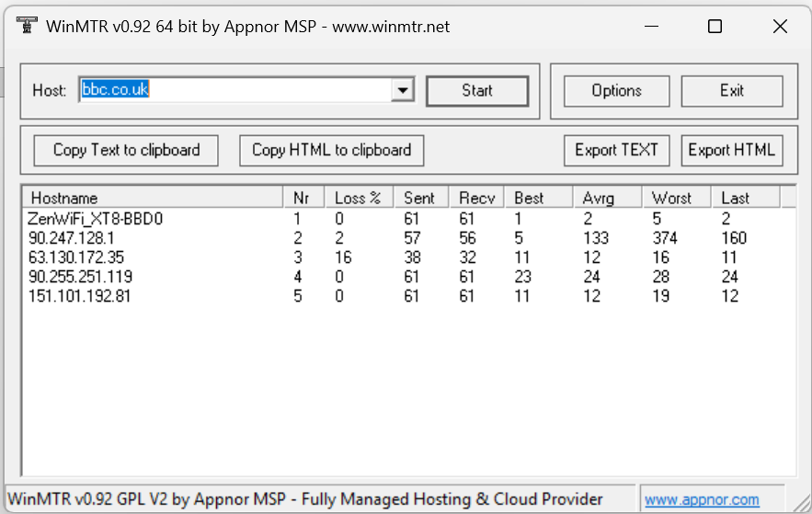Click the Recv column header
812x514 pixels.
(x=476, y=198)
